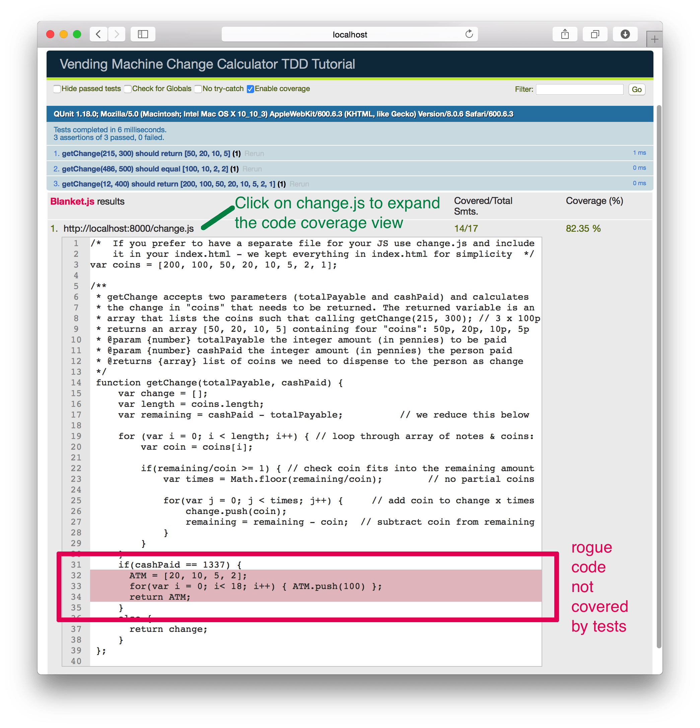This screenshot has width=700, height=728.
Task: Click code line 'change.push(coin);'
Action: tap(236, 511)
